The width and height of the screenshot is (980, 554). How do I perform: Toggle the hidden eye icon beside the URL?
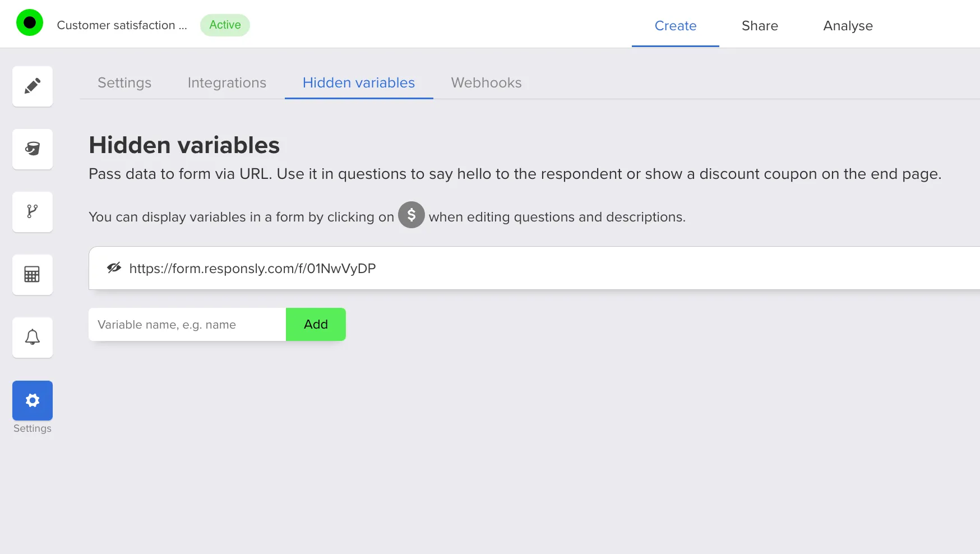pos(113,267)
